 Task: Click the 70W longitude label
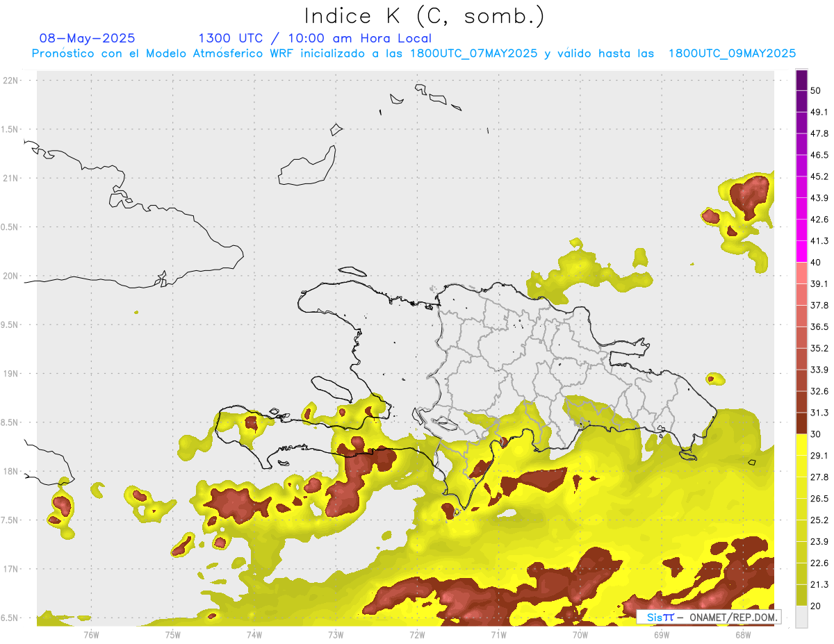[580, 634]
